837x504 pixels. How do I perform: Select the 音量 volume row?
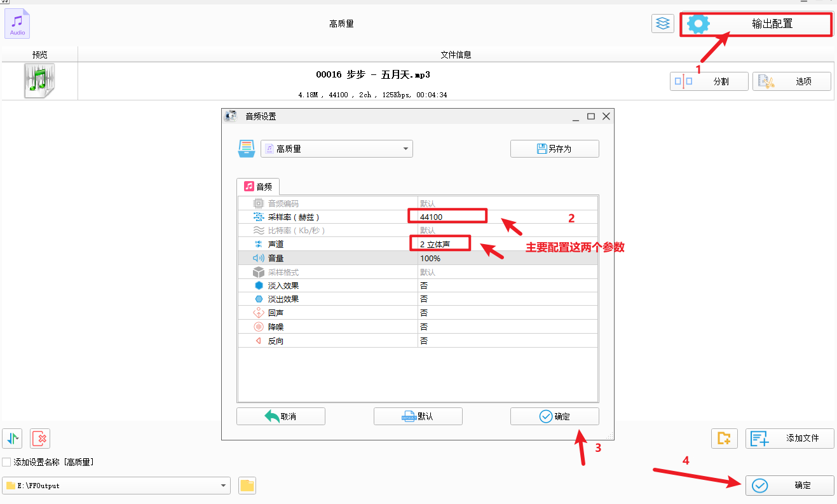pyautogui.click(x=418, y=258)
